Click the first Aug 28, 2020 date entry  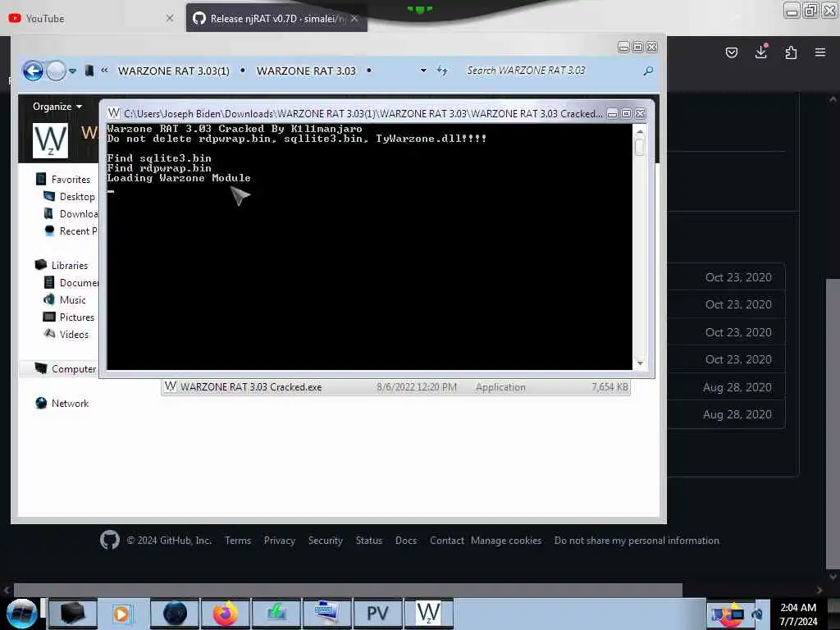[737, 387]
